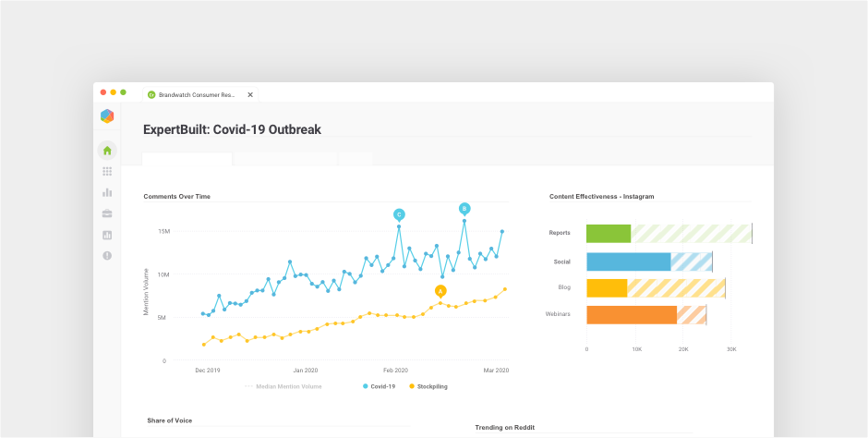This screenshot has height=438, width=868.
Task: Click the solid orange Webinars bar
Action: [x=632, y=314]
